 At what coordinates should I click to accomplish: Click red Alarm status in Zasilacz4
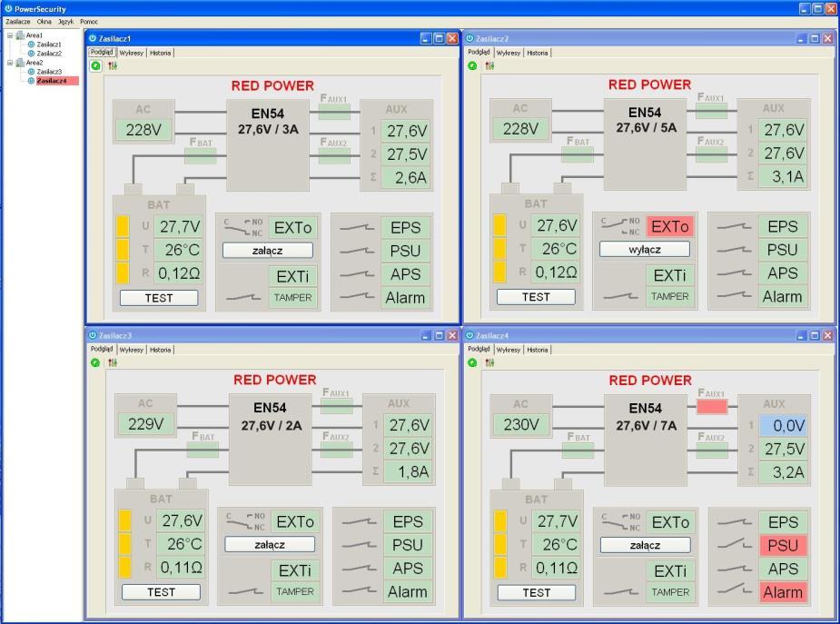783,592
